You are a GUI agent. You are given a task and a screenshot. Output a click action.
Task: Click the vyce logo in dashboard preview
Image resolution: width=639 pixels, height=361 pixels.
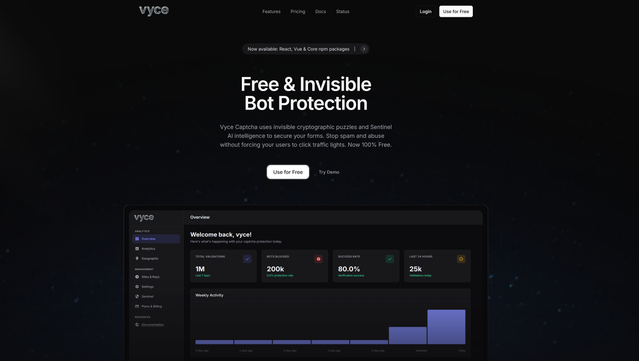pos(144,218)
